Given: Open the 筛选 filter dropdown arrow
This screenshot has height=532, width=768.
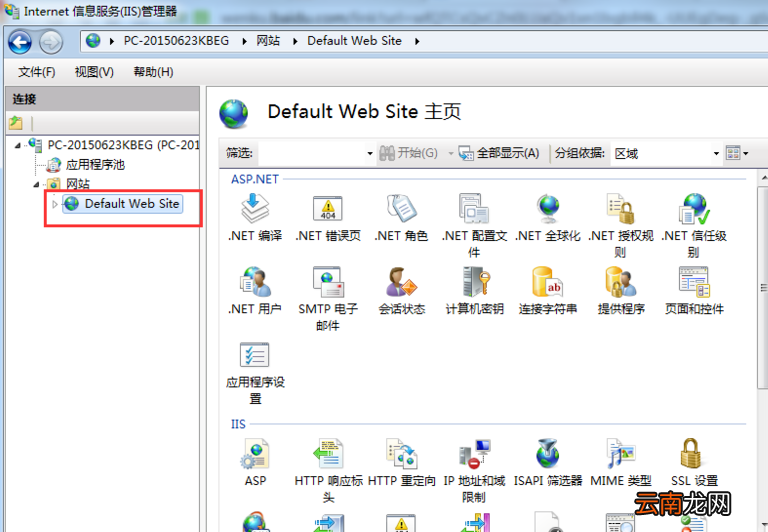Looking at the screenshot, I should click(370, 153).
